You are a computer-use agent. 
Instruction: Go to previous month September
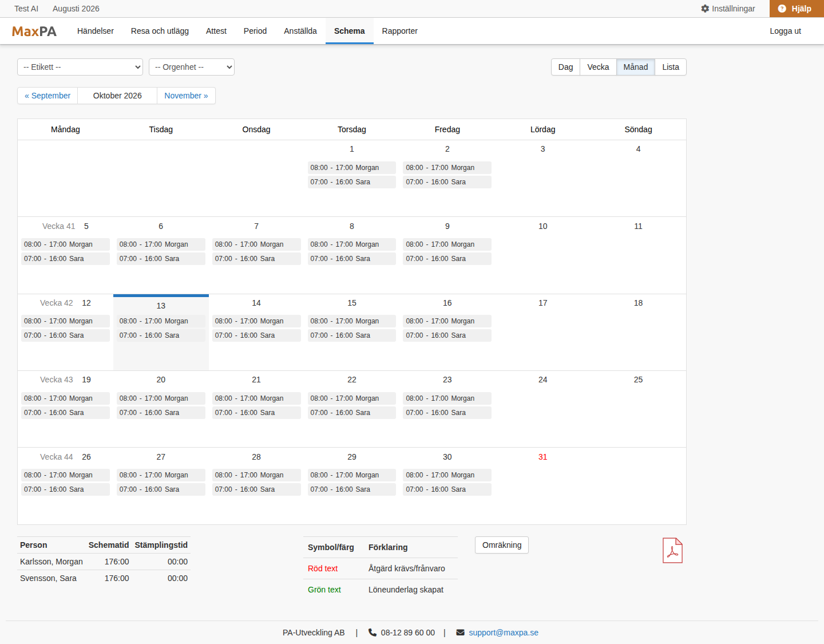coord(47,96)
